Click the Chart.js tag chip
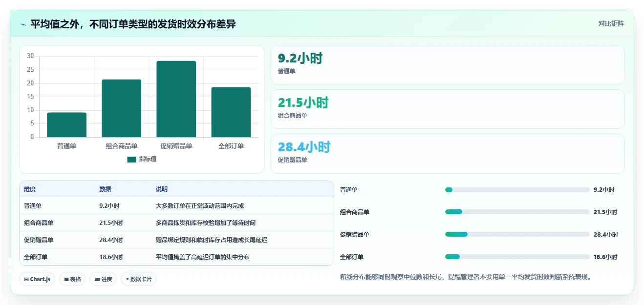 (38, 279)
